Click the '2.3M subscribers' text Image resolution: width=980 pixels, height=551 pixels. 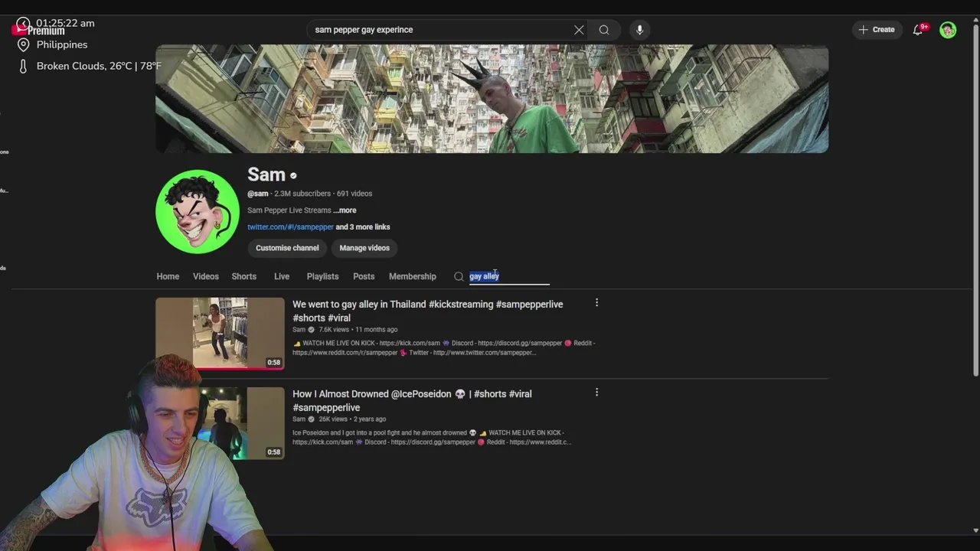coord(302,194)
